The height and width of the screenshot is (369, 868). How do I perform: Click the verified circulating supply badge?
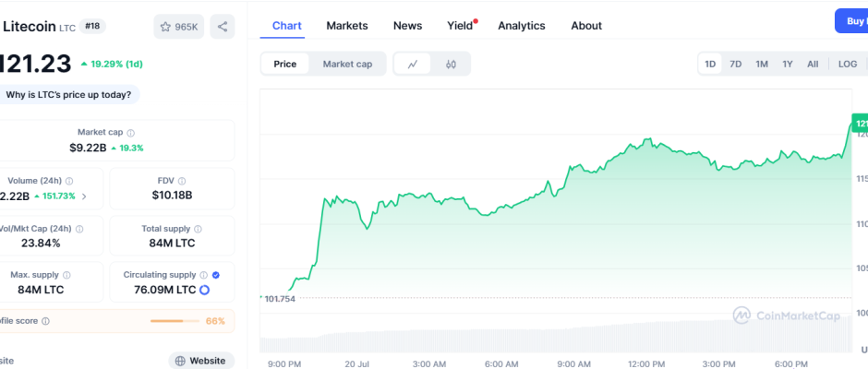215,275
